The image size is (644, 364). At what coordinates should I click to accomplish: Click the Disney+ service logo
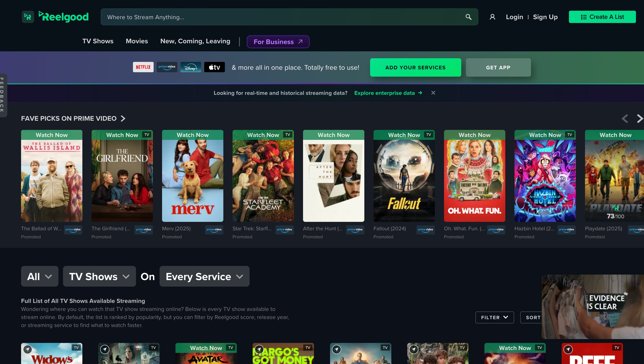(x=191, y=67)
